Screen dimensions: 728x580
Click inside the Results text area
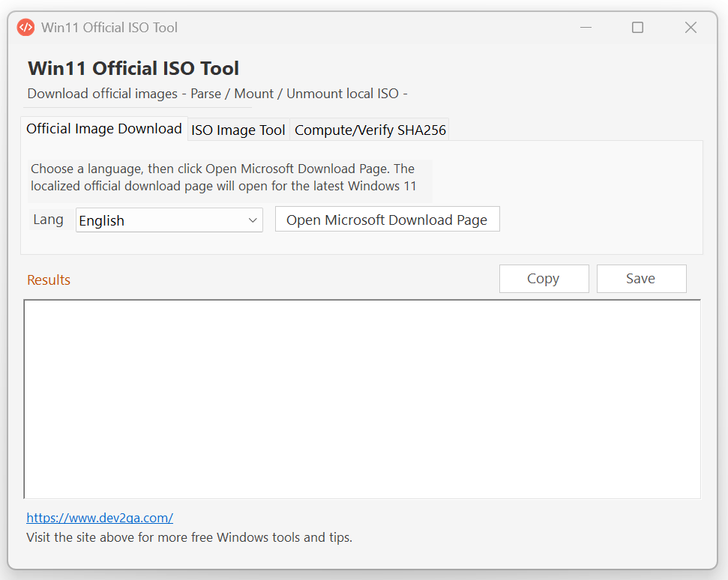point(362,399)
